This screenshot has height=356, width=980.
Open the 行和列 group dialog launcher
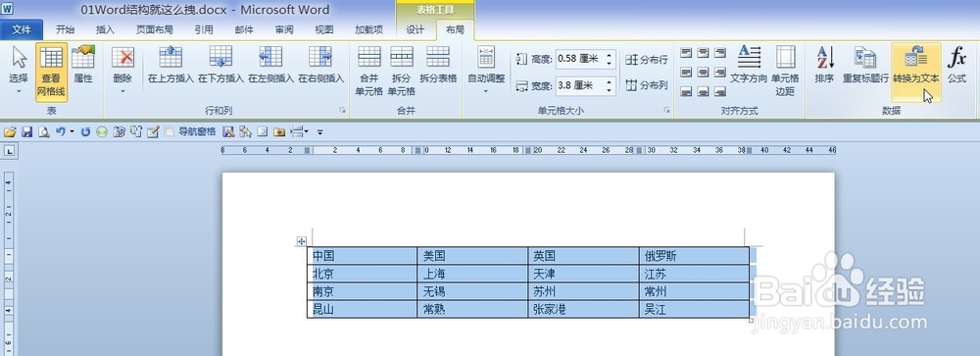click(342, 110)
